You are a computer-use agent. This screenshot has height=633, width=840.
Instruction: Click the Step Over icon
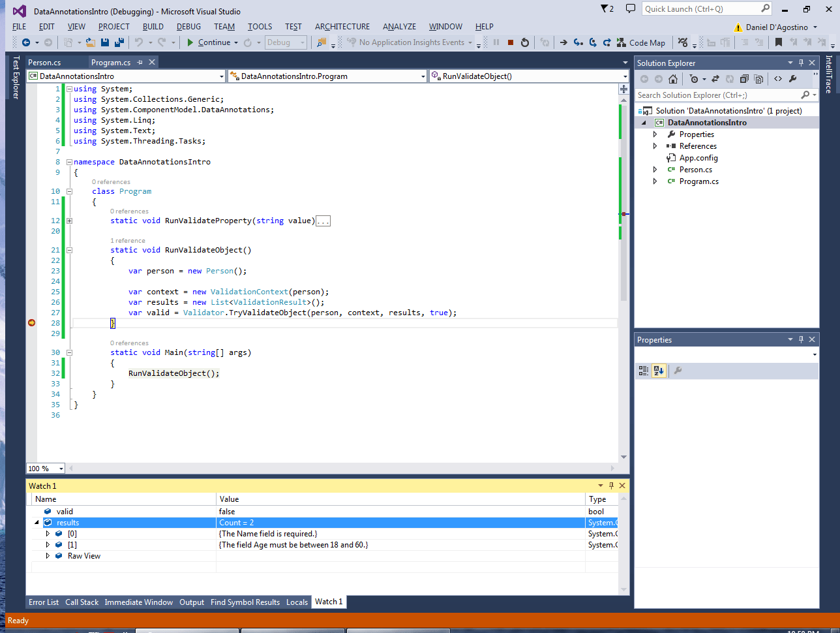coord(593,42)
